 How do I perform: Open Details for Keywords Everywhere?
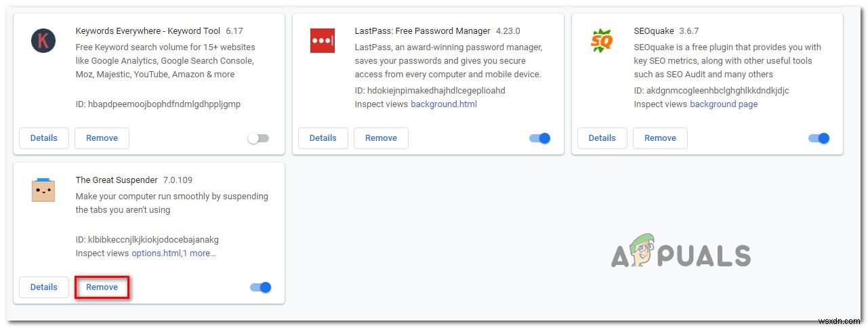coord(44,138)
